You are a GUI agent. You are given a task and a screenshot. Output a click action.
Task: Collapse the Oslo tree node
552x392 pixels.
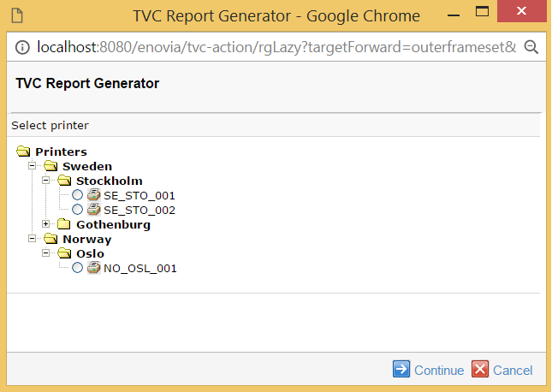[46, 253]
